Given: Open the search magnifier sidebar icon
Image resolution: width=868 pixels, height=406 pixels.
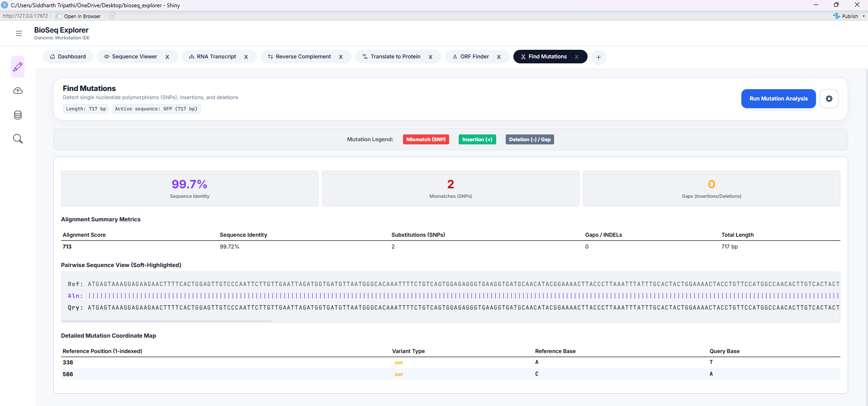Looking at the screenshot, I should pos(18,139).
